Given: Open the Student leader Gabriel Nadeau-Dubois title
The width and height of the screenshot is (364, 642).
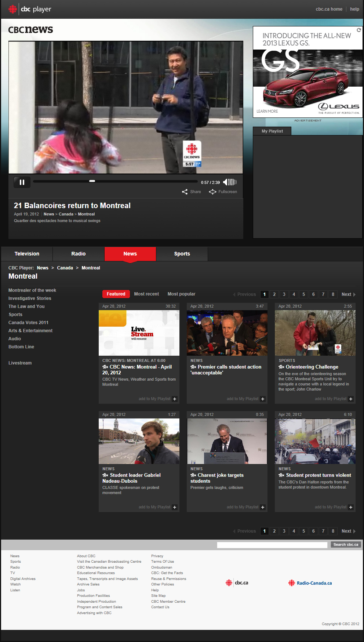Looking at the screenshot, I should coord(131,478).
